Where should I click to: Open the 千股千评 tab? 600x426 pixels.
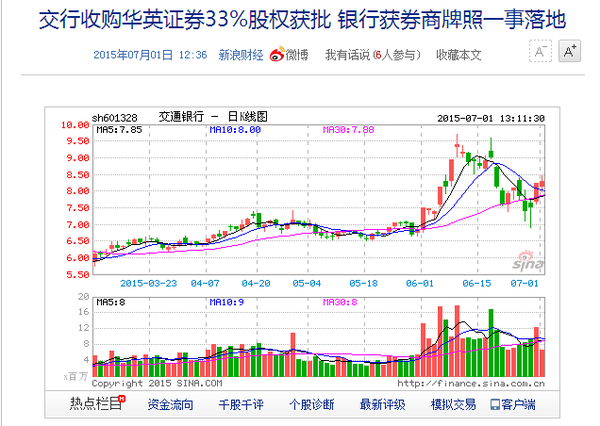(x=241, y=404)
